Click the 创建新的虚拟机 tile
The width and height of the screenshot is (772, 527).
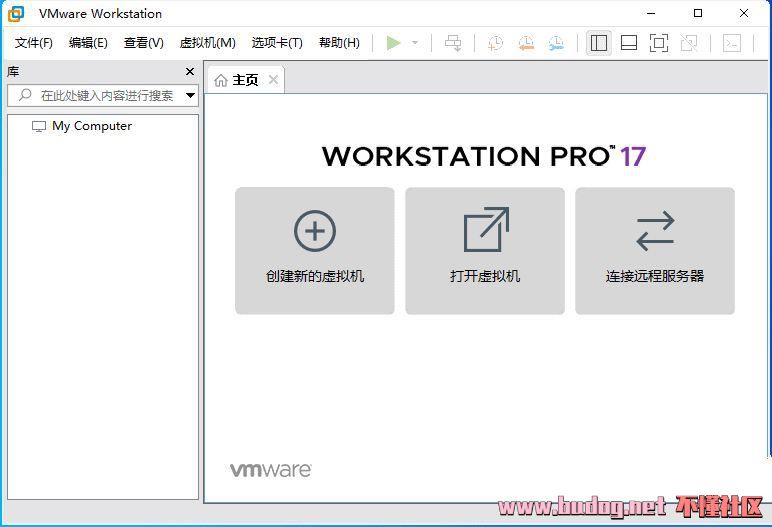[315, 251]
